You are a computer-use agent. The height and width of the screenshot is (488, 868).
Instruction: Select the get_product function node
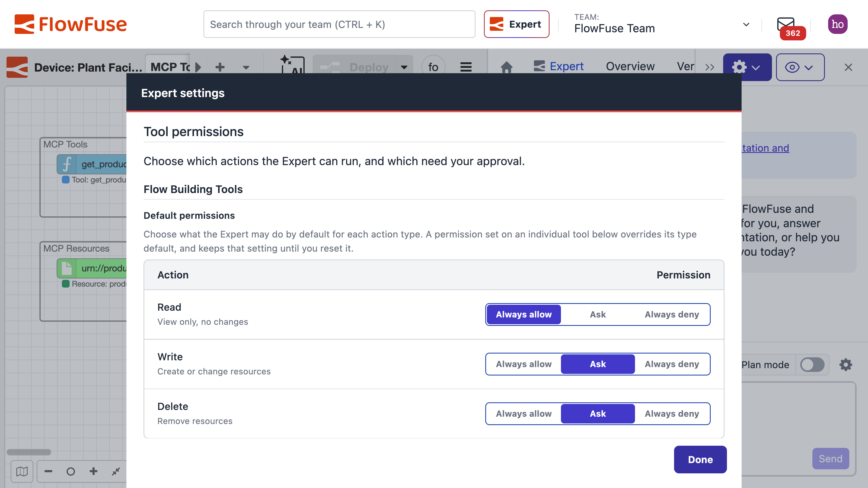(92, 164)
